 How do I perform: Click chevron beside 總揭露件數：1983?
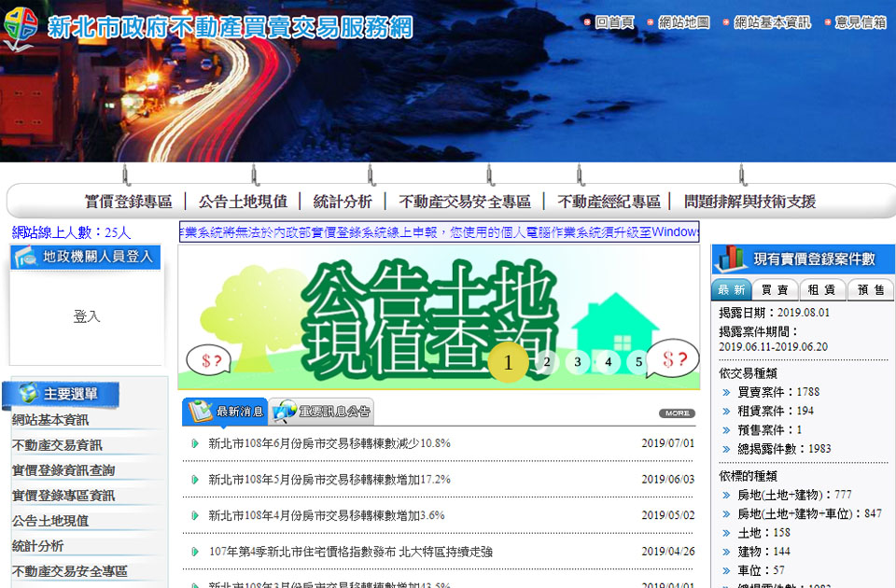point(726,449)
